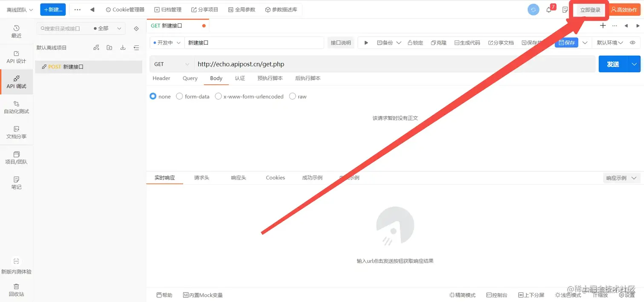Open the dropdown arrow beside 发送

(x=634, y=64)
